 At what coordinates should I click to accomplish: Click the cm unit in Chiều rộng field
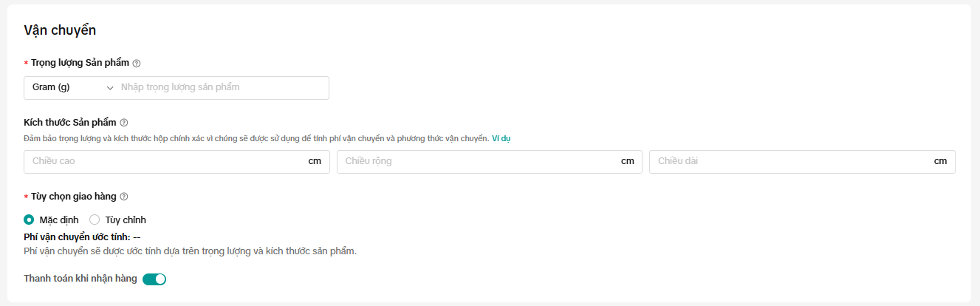(x=628, y=161)
